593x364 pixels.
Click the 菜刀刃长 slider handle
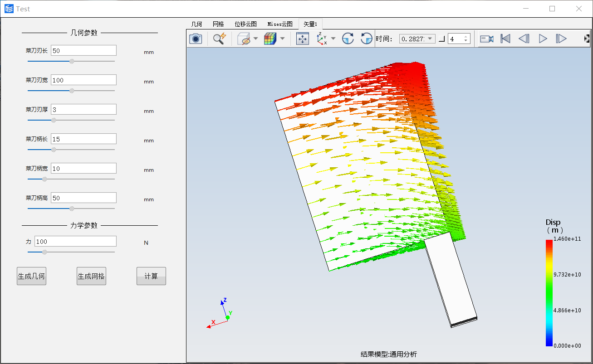click(x=72, y=61)
